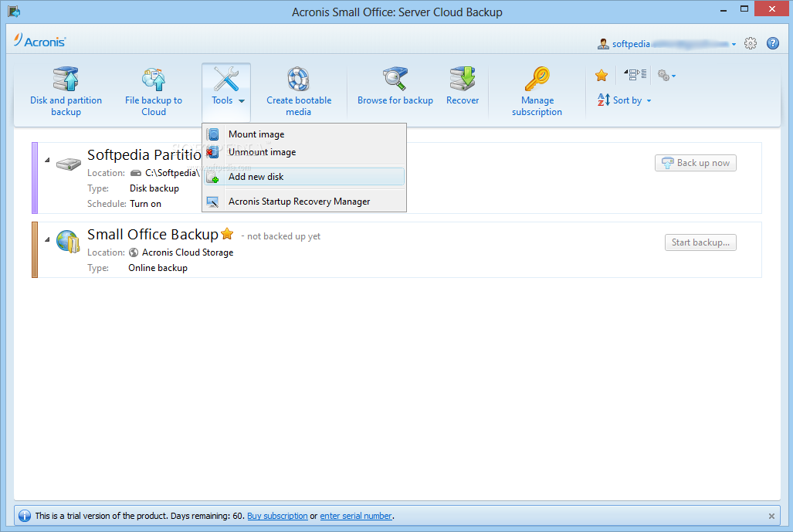Click the Tools wrench icon
This screenshot has height=532, width=793.
tap(225, 79)
